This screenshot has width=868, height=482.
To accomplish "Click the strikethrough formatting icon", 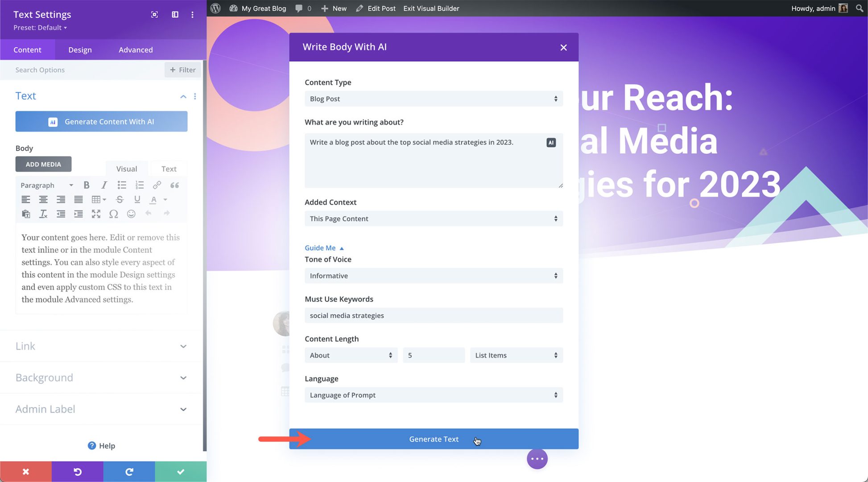I will click(120, 199).
